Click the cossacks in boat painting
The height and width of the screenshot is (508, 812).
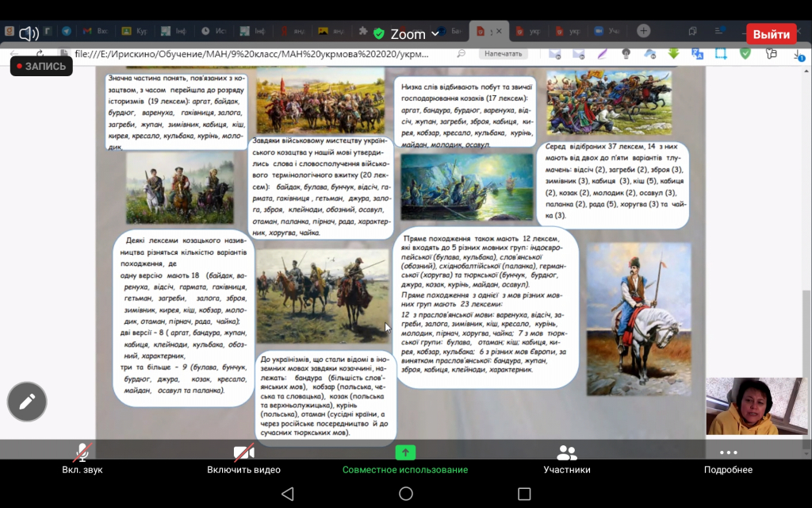click(x=466, y=187)
